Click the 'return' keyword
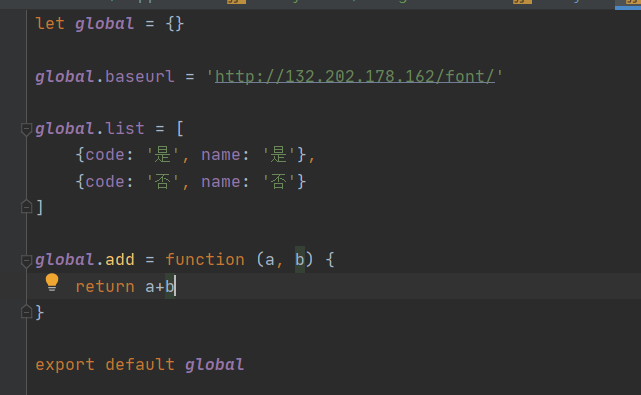Image resolution: width=641 pixels, height=395 pixels. pyautogui.click(x=105, y=287)
